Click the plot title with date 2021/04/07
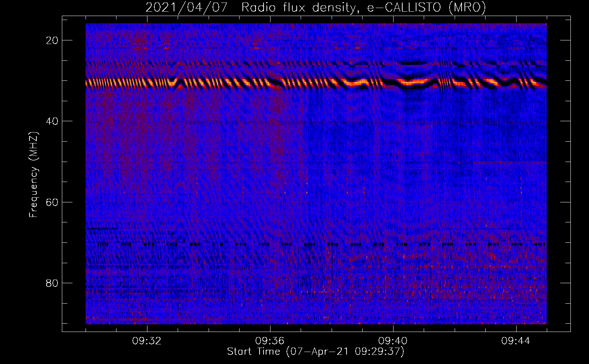The height and width of the screenshot is (364, 589). tap(316, 7)
